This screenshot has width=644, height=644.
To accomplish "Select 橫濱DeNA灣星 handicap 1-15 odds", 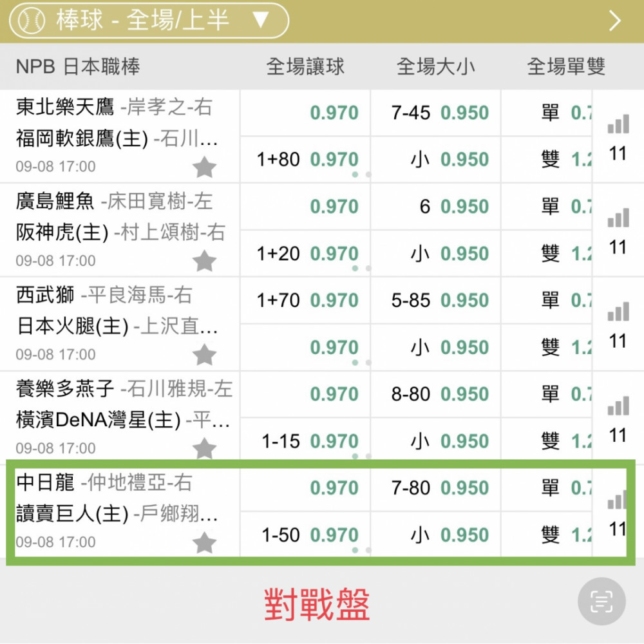I will click(305, 441).
